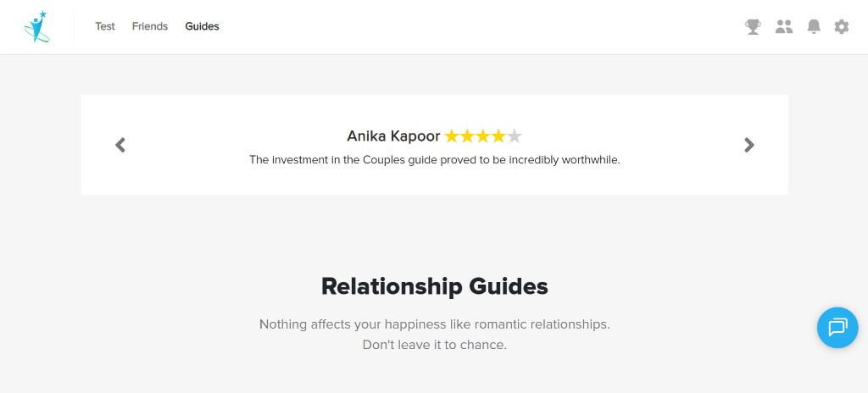Click the Relationship Guides heading
Viewport: 868px width, 393px height.
click(435, 287)
